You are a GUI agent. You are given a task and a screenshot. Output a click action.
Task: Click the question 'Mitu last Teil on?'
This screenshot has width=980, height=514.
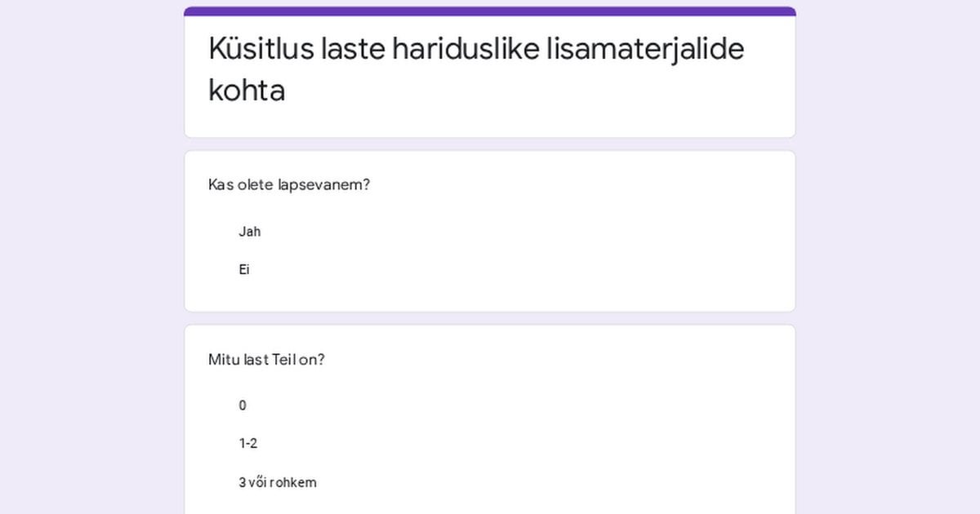[x=266, y=360]
